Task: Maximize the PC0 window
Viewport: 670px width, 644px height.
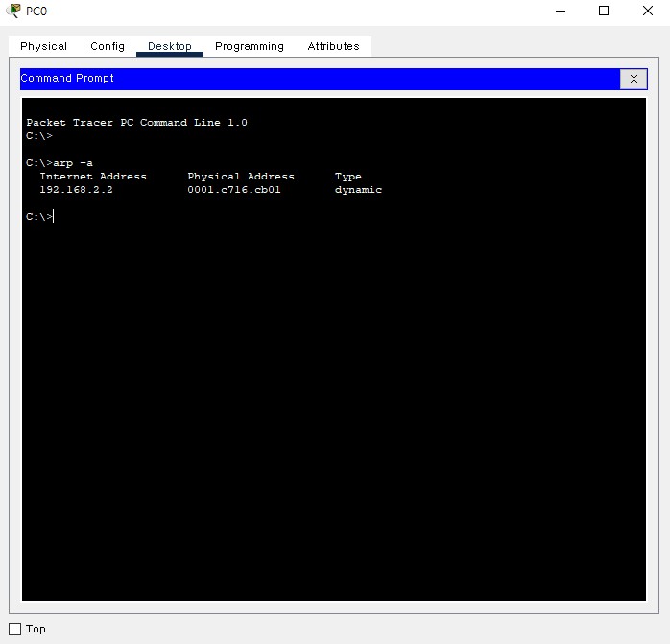Action: 604,12
